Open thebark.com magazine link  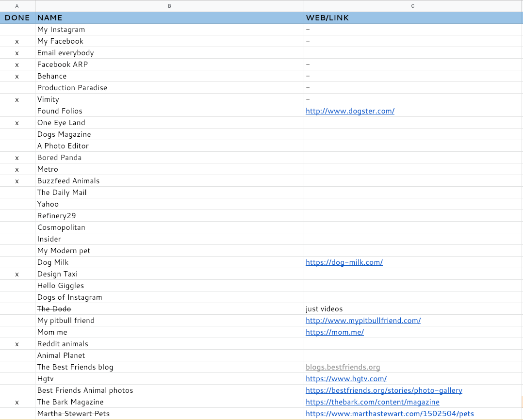372,402
